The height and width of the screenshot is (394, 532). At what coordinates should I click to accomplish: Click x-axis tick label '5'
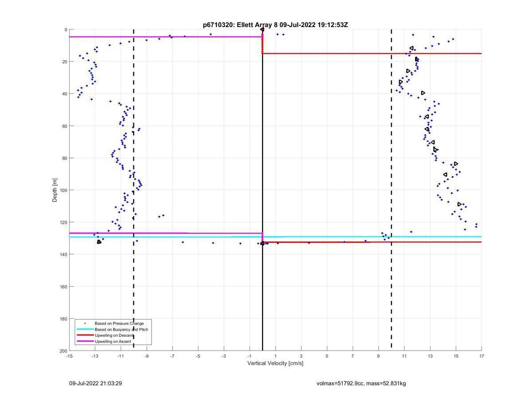(327, 356)
